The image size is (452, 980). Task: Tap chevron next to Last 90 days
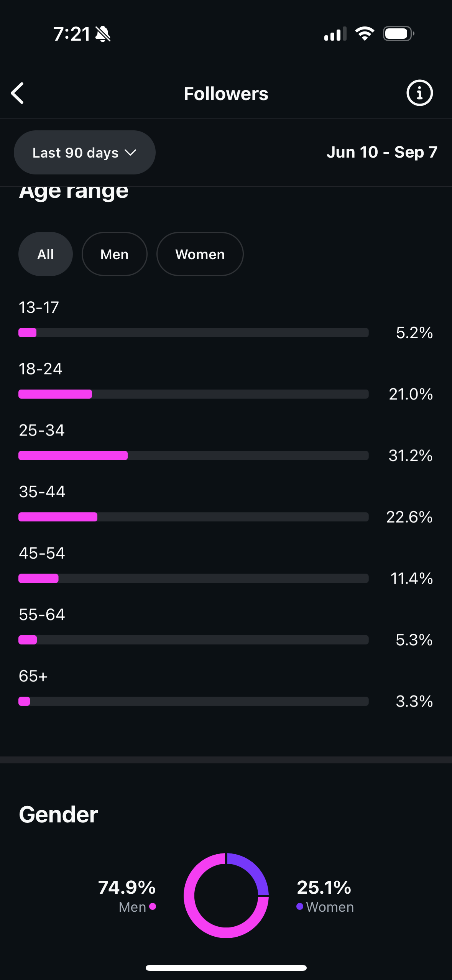(x=131, y=153)
